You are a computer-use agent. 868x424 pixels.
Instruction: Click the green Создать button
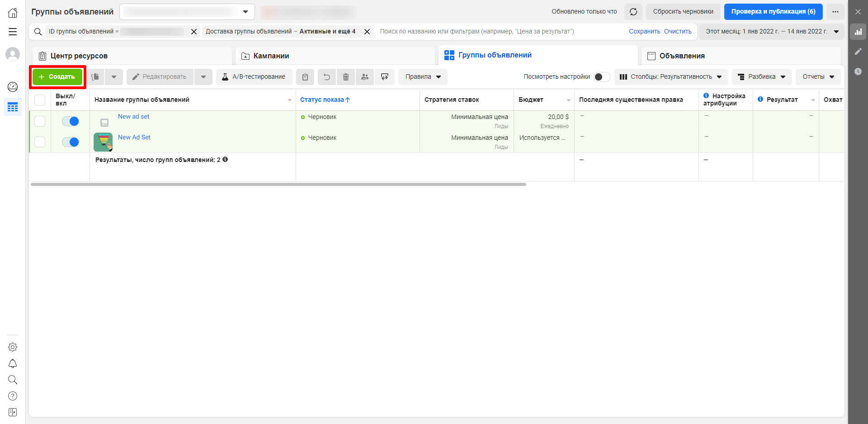point(57,77)
